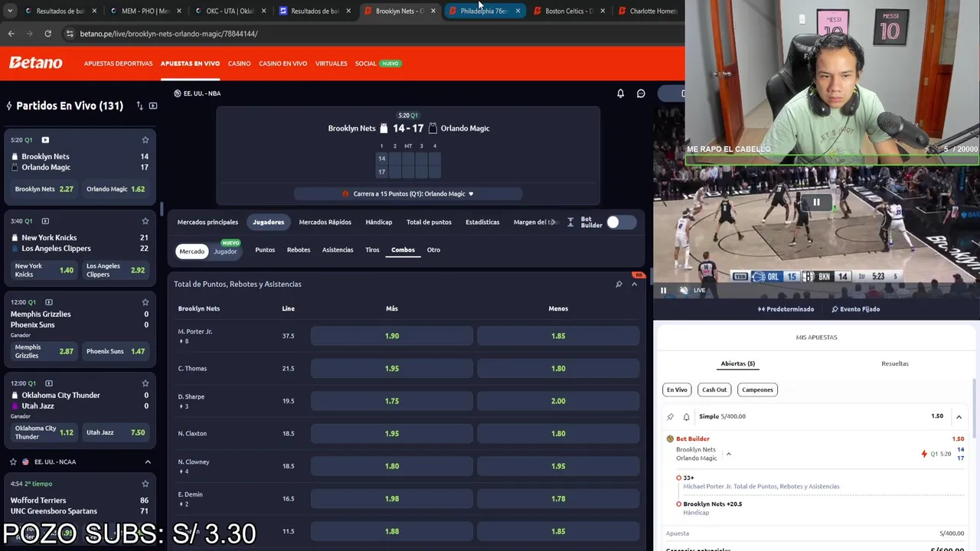
Task: Open the Estadísticas tab
Action: 482,222
